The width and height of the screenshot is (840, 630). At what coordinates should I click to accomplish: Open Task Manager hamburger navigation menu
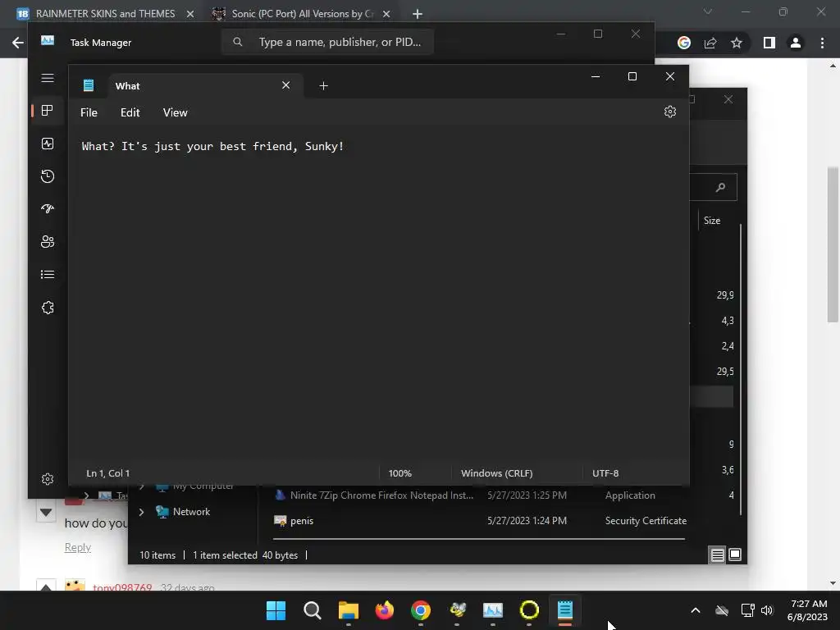point(48,78)
